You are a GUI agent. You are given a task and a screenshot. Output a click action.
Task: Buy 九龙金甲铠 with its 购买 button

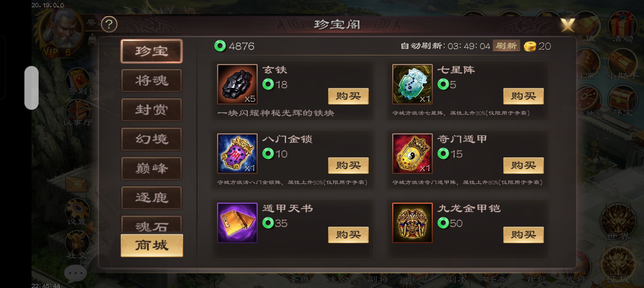coord(523,235)
